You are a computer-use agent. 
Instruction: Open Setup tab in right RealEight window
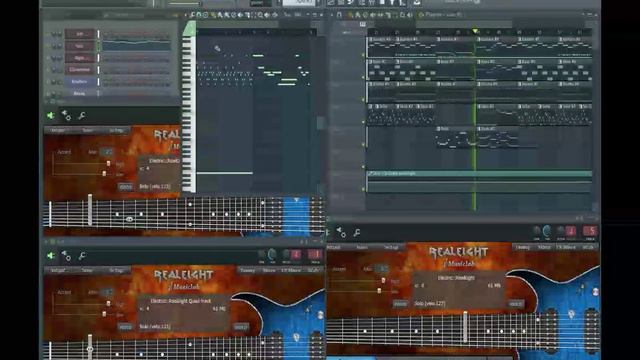[391, 247]
